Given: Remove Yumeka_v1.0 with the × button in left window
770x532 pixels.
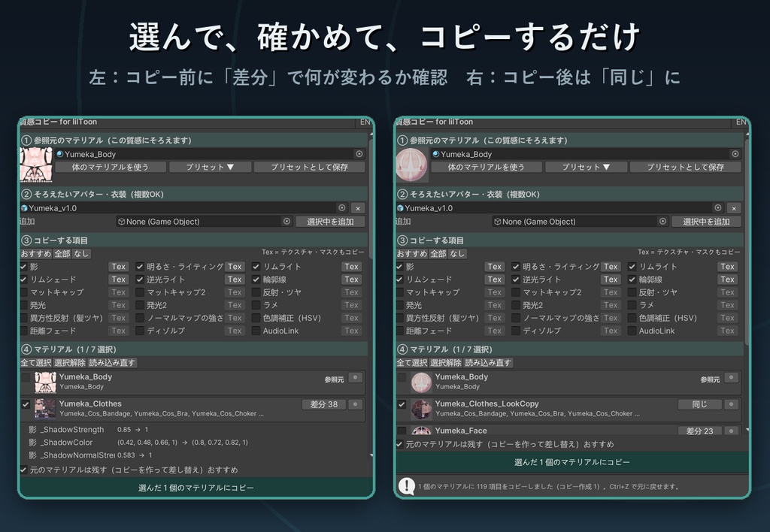Looking at the screenshot, I should pos(358,208).
